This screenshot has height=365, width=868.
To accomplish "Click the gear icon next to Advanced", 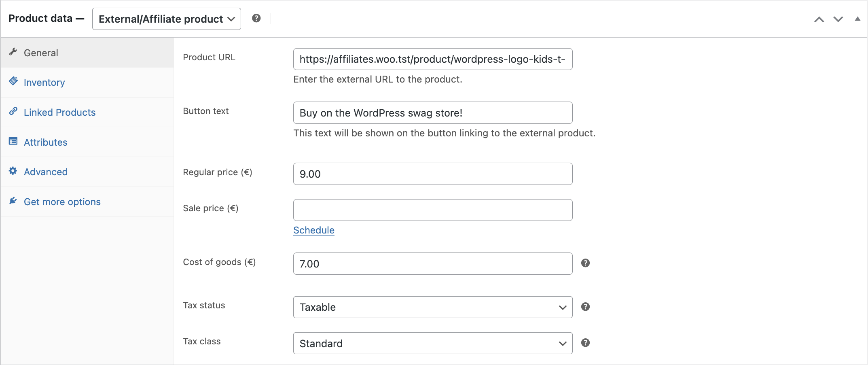I will click(13, 170).
